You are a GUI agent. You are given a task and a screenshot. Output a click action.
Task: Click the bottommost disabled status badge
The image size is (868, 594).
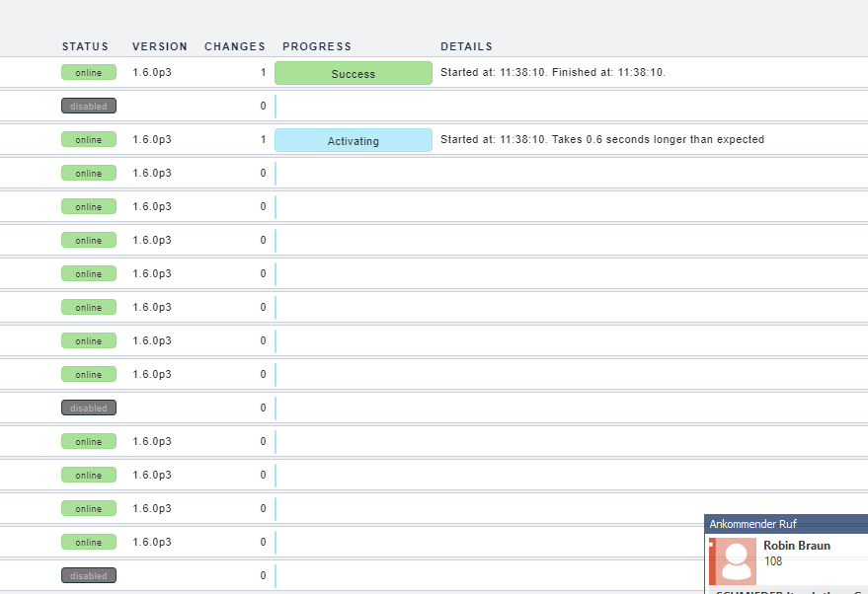click(89, 575)
